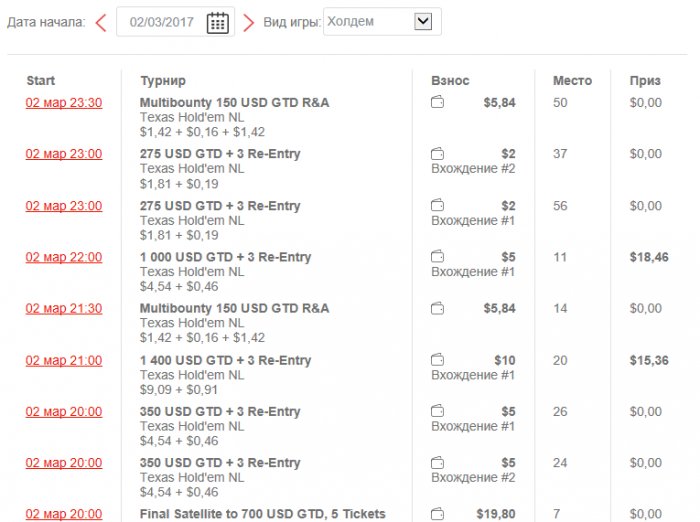
Task: Go to previous date with left arrow
Action: [100, 22]
